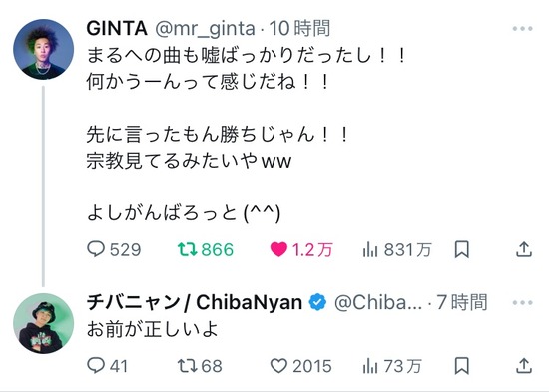Image resolution: width=549 pixels, height=392 pixels.
Task: Open GINTA's profile picture
Action: [43, 49]
